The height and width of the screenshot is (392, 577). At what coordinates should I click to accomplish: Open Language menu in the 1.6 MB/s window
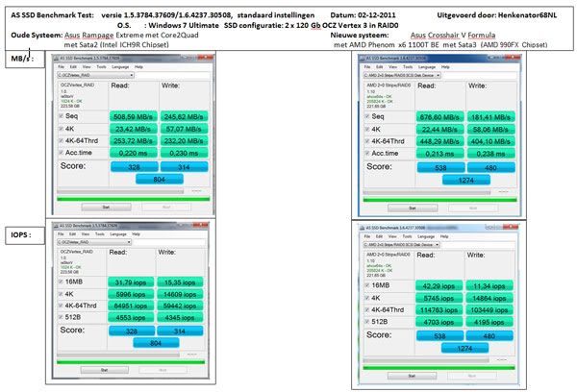(427, 67)
